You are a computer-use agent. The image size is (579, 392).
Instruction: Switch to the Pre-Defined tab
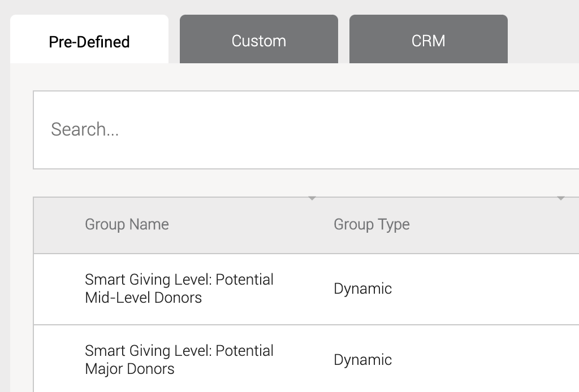[89, 39]
